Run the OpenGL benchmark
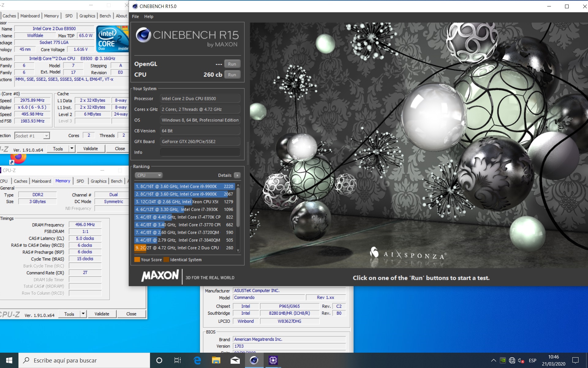This screenshot has height=368, width=588. click(x=232, y=64)
